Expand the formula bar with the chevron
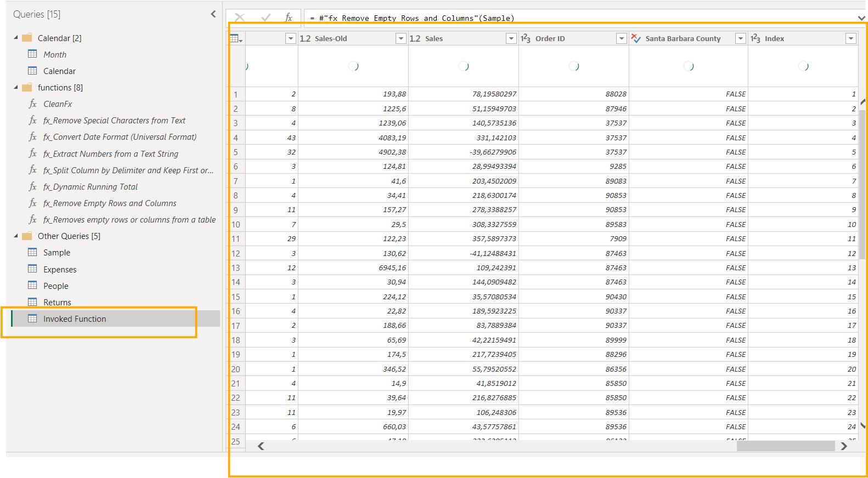Viewport: 868px width, 478px height. (861, 18)
